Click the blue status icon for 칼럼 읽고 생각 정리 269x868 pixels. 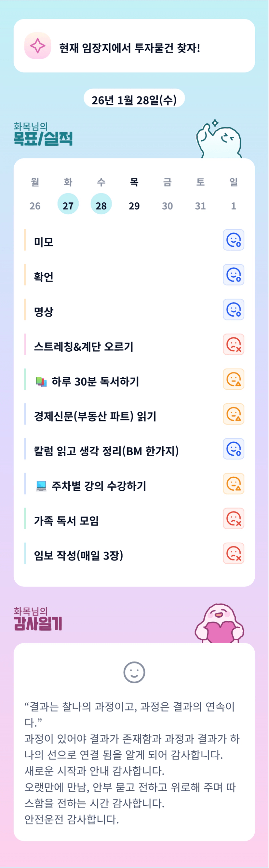pyautogui.click(x=233, y=449)
